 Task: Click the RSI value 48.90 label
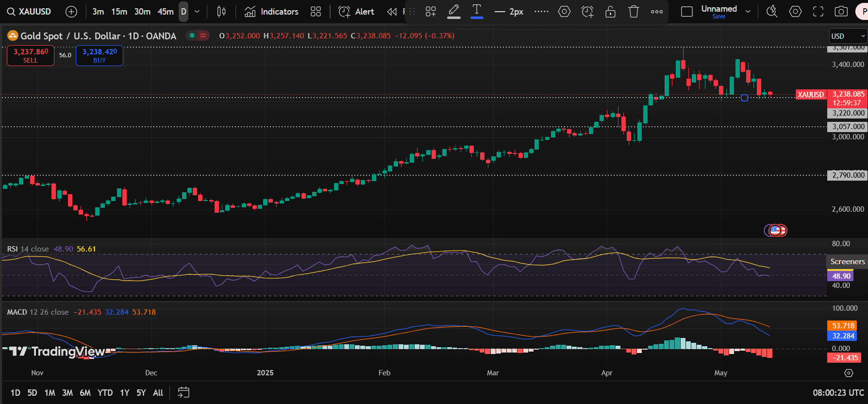[841, 276]
